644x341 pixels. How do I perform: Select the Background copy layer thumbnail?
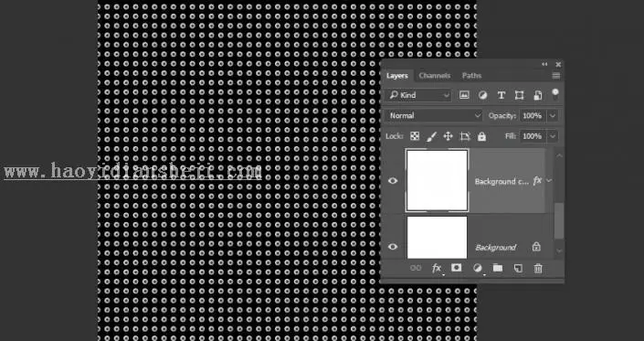[x=437, y=180]
